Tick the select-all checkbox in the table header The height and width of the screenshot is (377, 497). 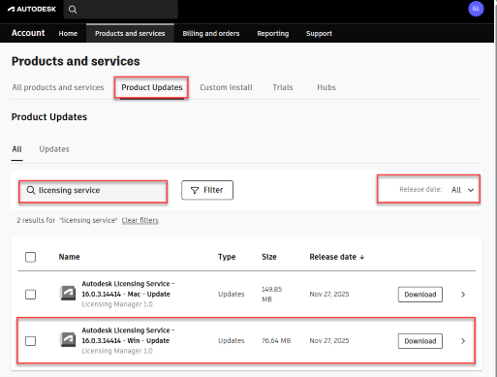pyautogui.click(x=30, y=257)
